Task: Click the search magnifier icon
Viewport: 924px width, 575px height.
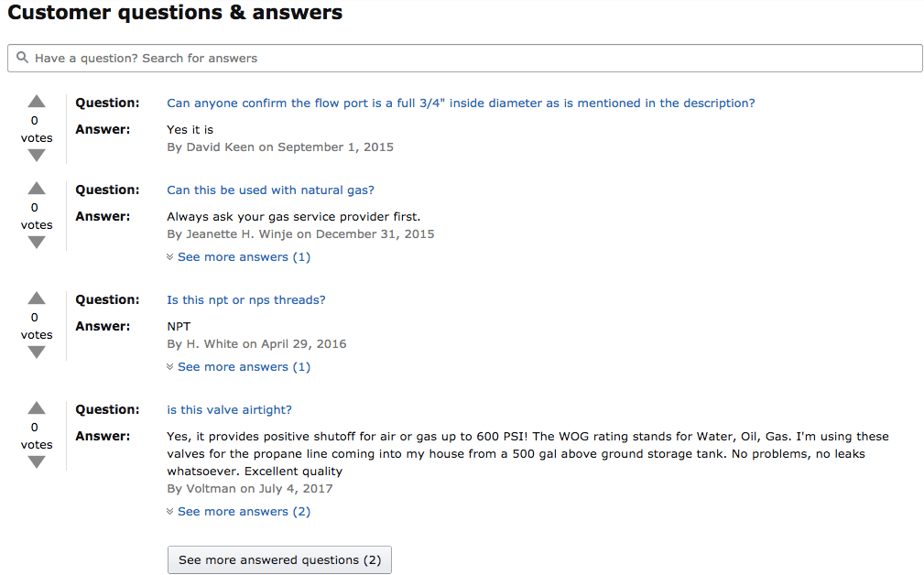Action: 23,58
